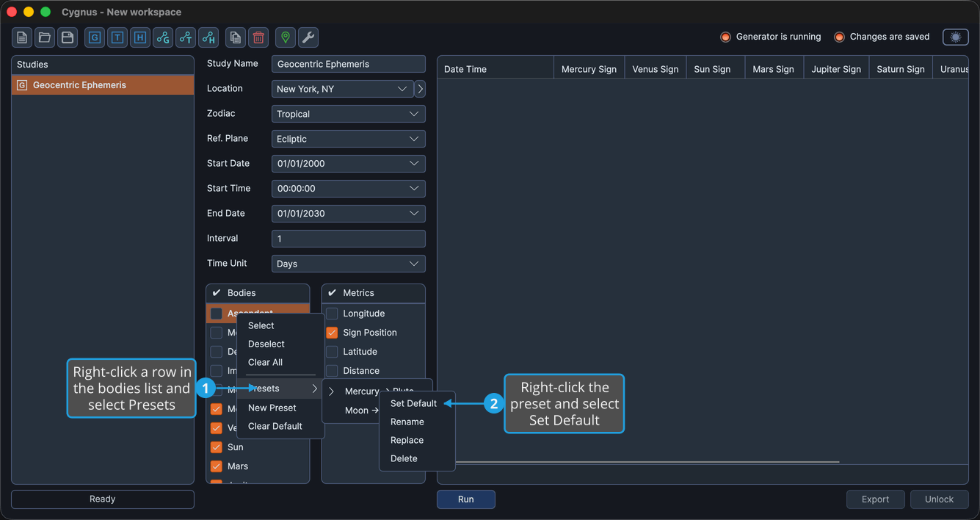Click the arrow button next to Location
The image size is (980, 520).
pyautogui.click(x=420, y=89)
